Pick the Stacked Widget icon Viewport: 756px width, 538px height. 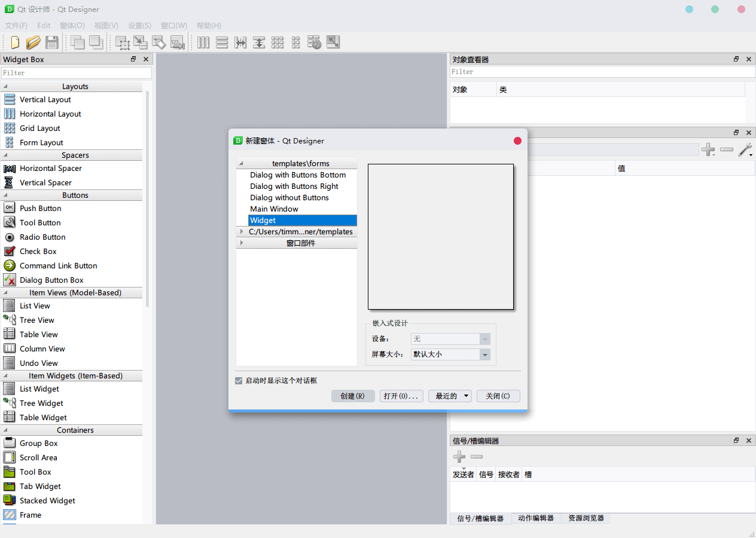10,500
